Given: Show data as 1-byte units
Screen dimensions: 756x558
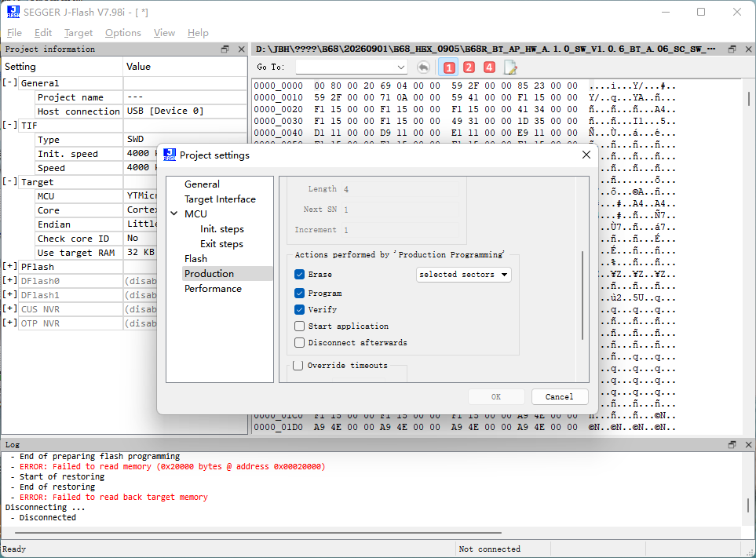Looking at the screenshot, I should 448,67.
